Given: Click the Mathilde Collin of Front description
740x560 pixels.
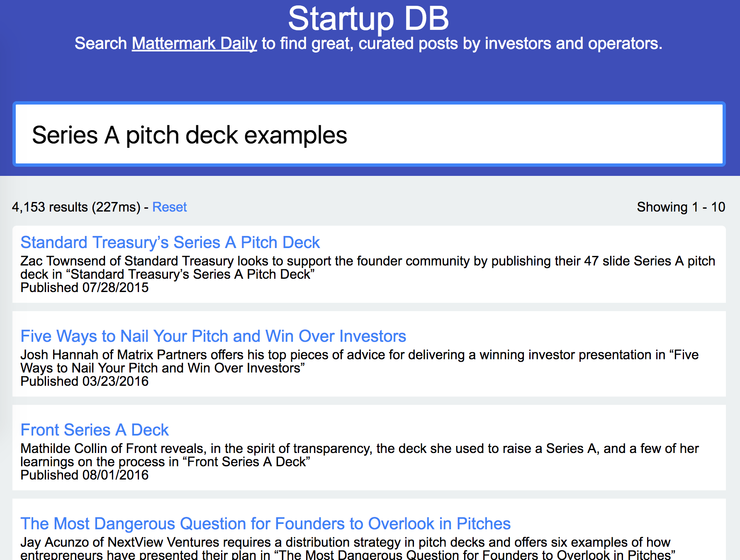Looking at the screenshot, I should 359,455.
